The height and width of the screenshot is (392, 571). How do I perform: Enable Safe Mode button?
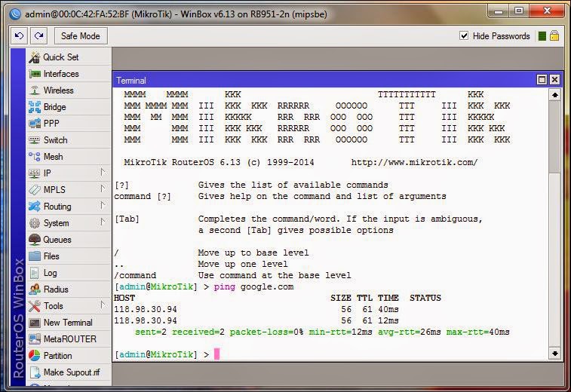pyautogui.click(x=81, y=35)
